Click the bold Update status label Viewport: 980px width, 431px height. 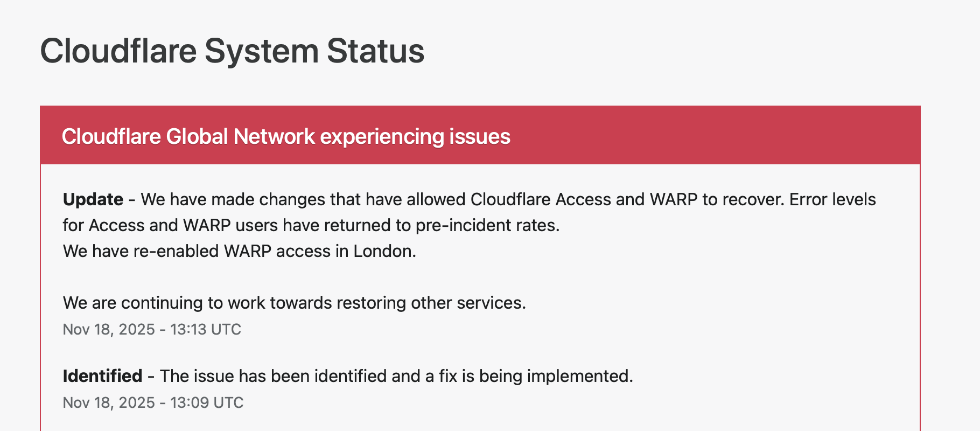coord(93,199)
